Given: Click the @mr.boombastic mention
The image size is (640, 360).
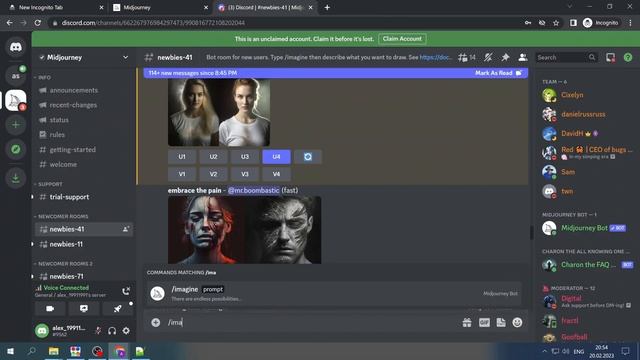Looking at the screenshot, I should [253, 191].
